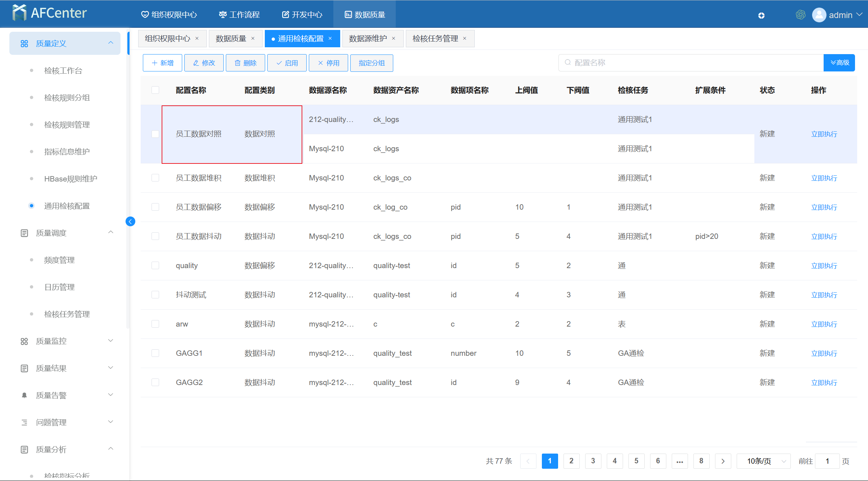Image resolution: width=868 pixels, height=481 pixels.
Task: Select the GAGG2 row checkbox
Action: (x=155, y=382)
